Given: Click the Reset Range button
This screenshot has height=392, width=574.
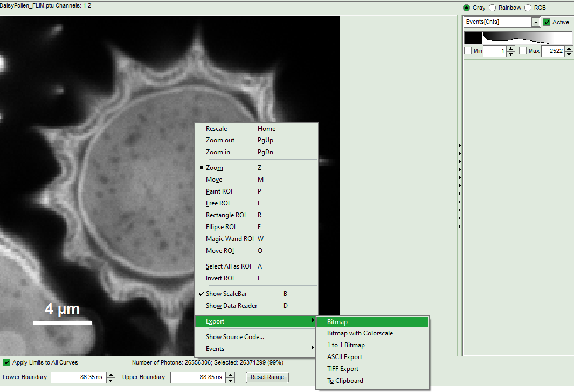Looking at the screenshot, I should (267, 377).
